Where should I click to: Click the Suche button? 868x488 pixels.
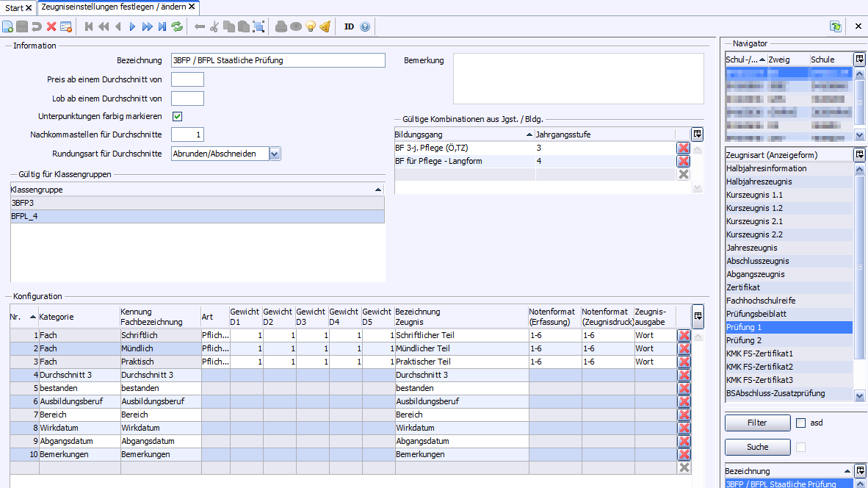click(757, 447)
